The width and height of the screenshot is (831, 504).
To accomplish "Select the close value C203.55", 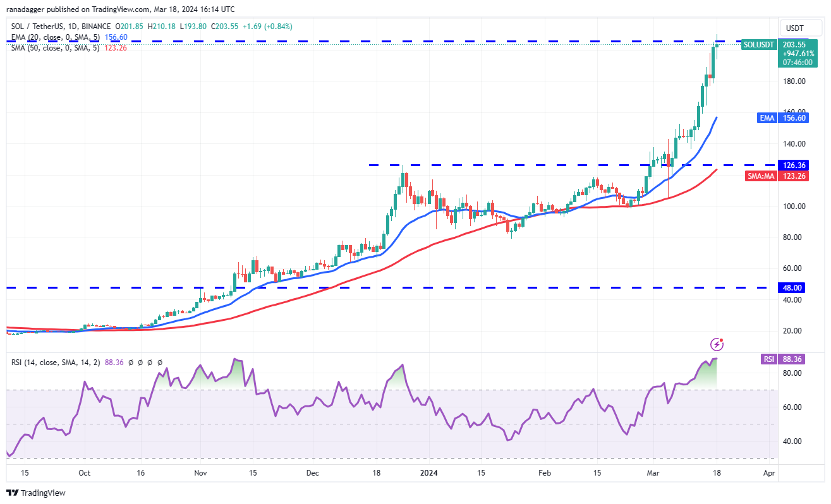I will click(225, 27).
